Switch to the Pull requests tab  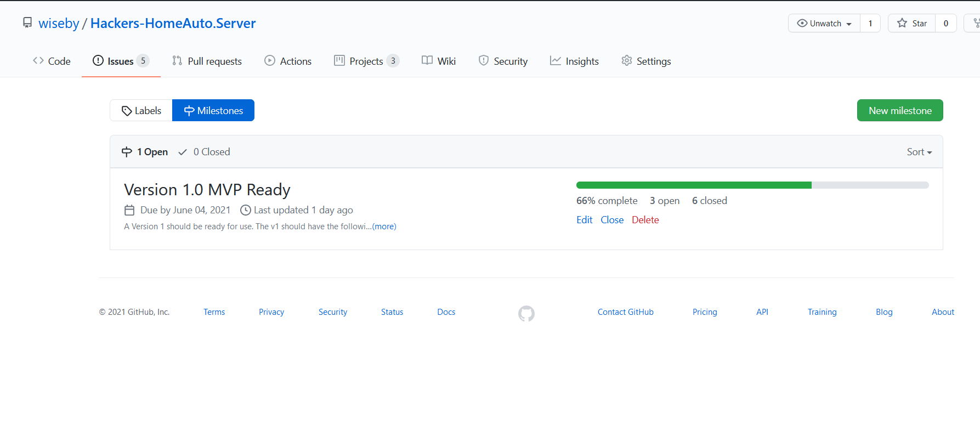(x=207, y=61)
